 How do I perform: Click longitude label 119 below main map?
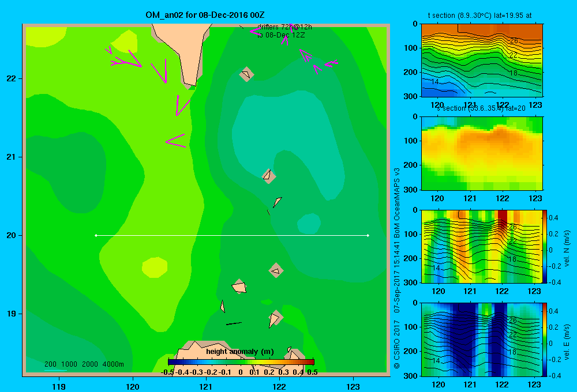(x=59, y=386)
